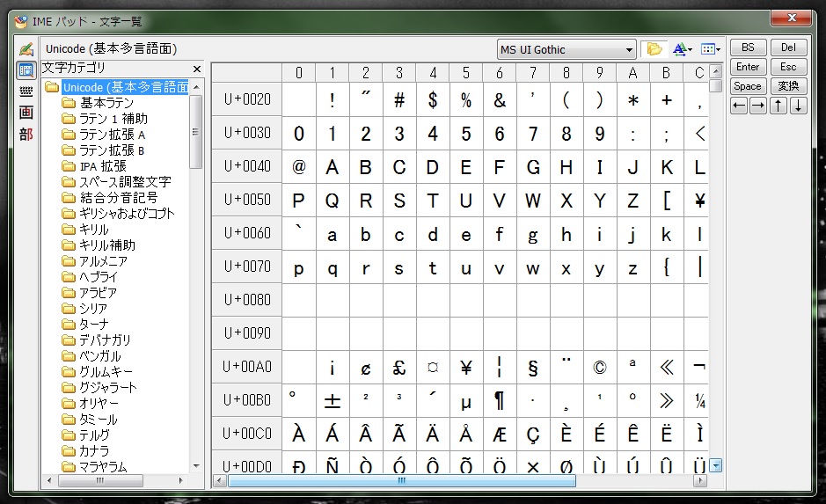Screen dimensions: 826x504
Task: Click the column header A
Action: click(632, 73)
